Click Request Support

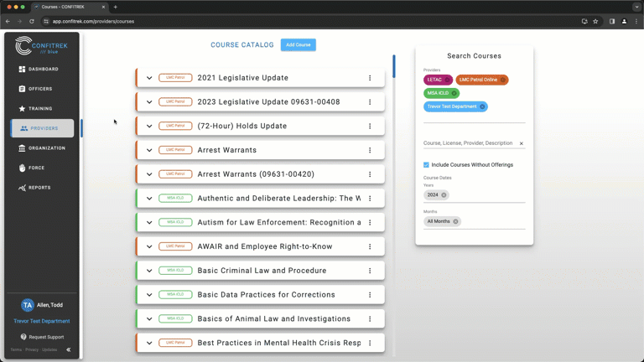click(x=42, y=337)
